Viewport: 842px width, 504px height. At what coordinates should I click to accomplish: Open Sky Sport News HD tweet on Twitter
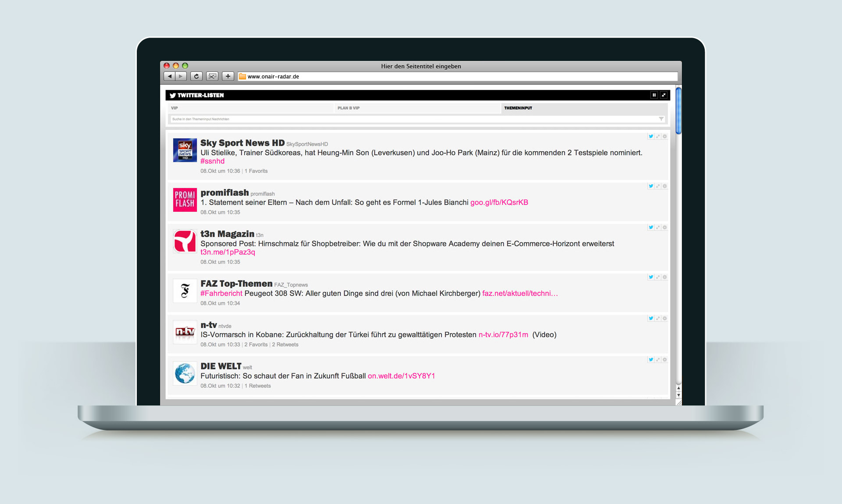point(651,136)
